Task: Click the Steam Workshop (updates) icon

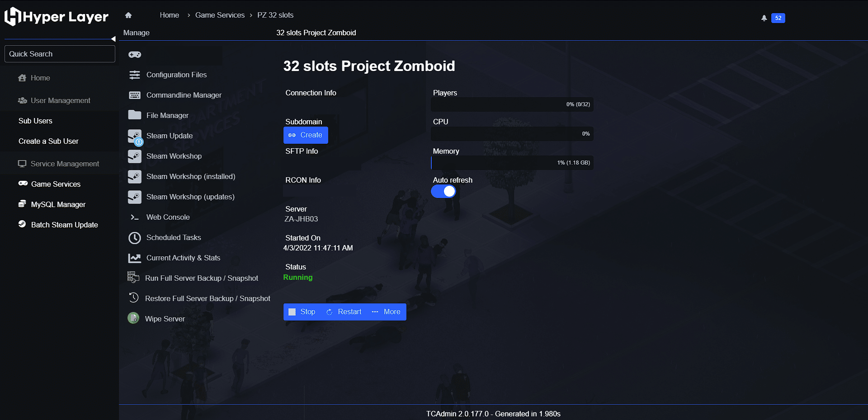Action: coord(135,197)
